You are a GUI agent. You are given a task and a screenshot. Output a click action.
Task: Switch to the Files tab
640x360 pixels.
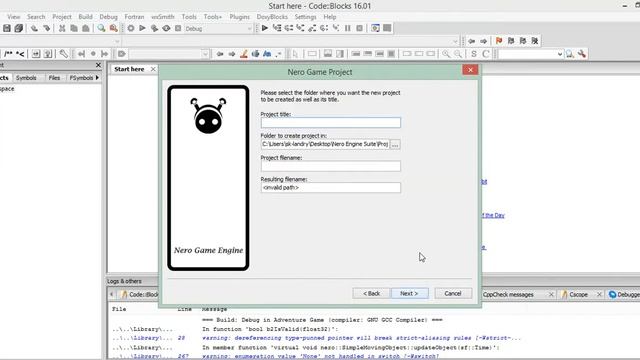pyautogui.click(x=54, y=78)
